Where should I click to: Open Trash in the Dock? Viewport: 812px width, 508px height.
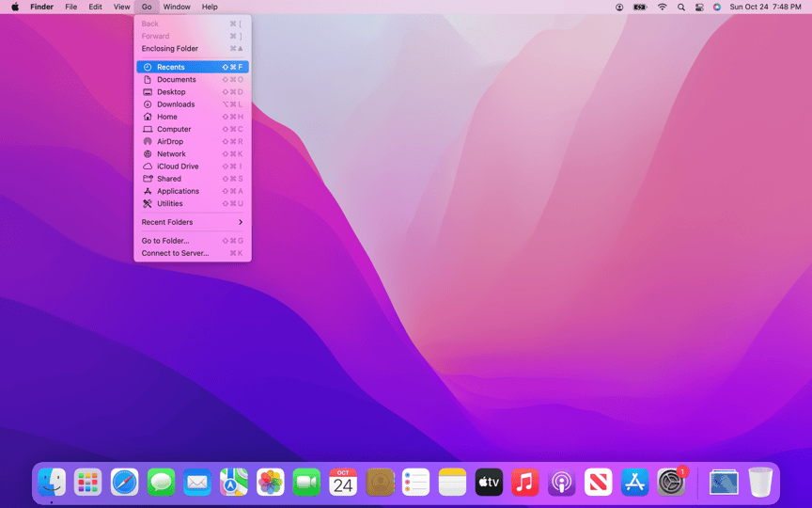point(760,483)
